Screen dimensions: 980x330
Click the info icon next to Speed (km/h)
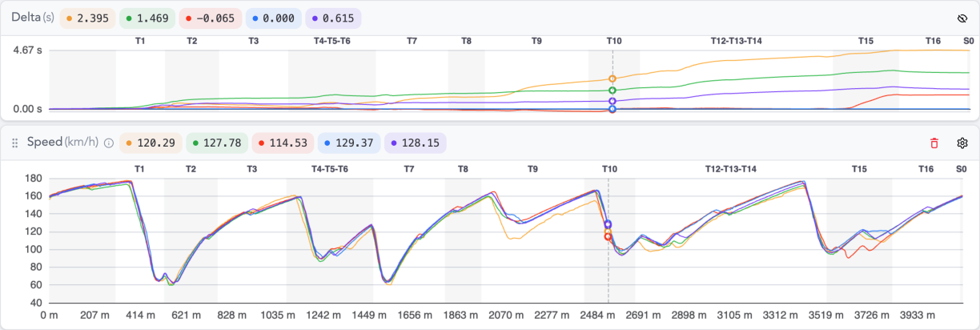click(x=109, y=143)
